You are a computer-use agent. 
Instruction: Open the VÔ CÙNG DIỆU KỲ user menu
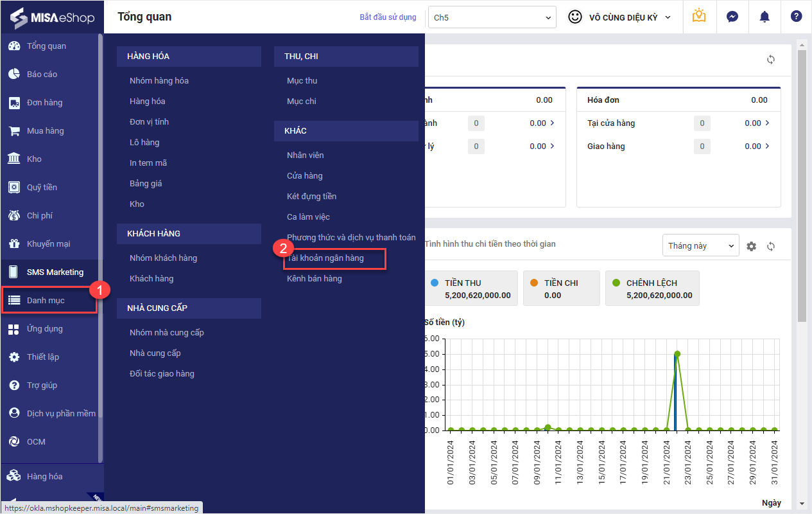[619, 17]
